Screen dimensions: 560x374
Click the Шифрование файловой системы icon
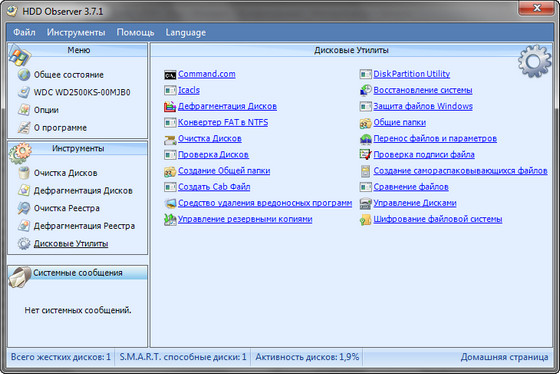click(x=365, y=219)
